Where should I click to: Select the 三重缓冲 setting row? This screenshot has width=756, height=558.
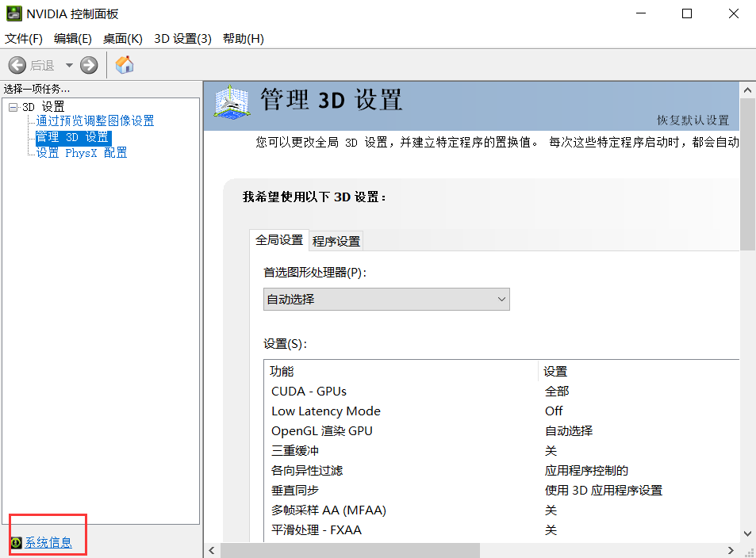[501, 450]
